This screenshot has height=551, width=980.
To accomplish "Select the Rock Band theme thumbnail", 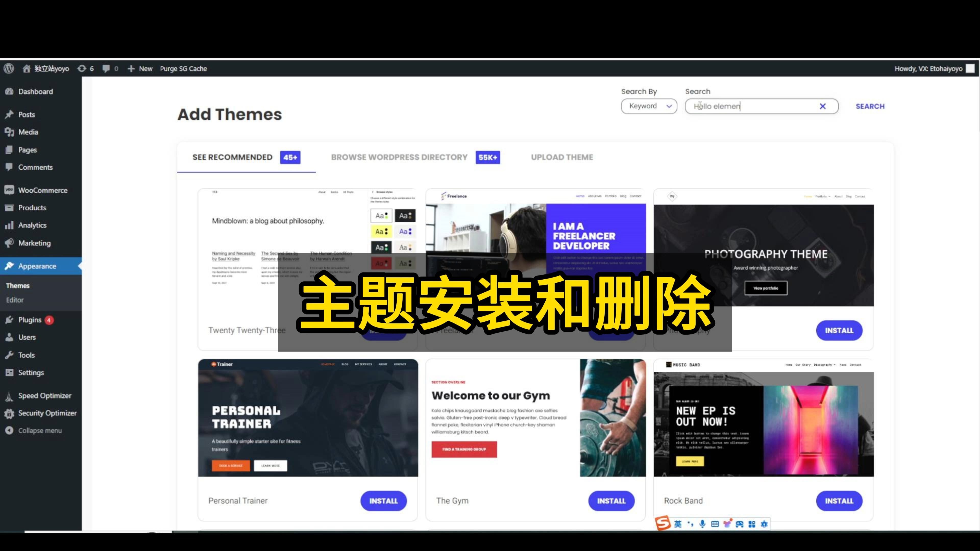I will [x=763, y=417].
